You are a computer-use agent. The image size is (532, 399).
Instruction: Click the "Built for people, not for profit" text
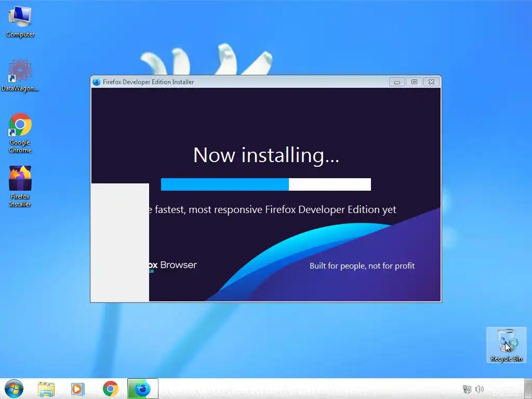pos(362,265)
